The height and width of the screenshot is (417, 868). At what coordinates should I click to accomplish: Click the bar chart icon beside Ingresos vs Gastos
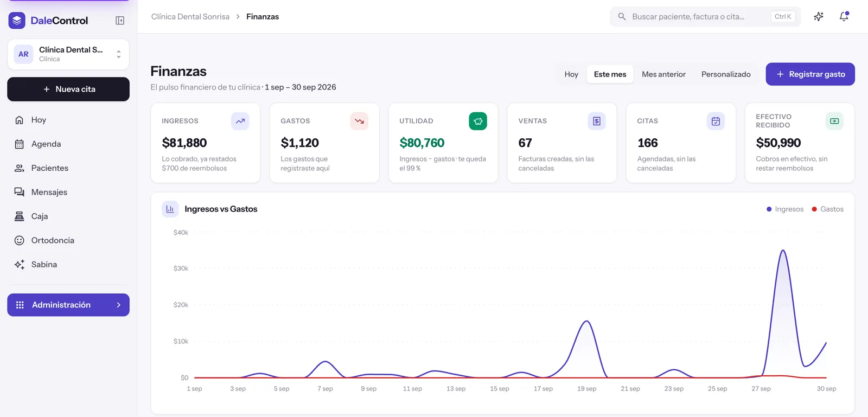[x=170, y=209]
